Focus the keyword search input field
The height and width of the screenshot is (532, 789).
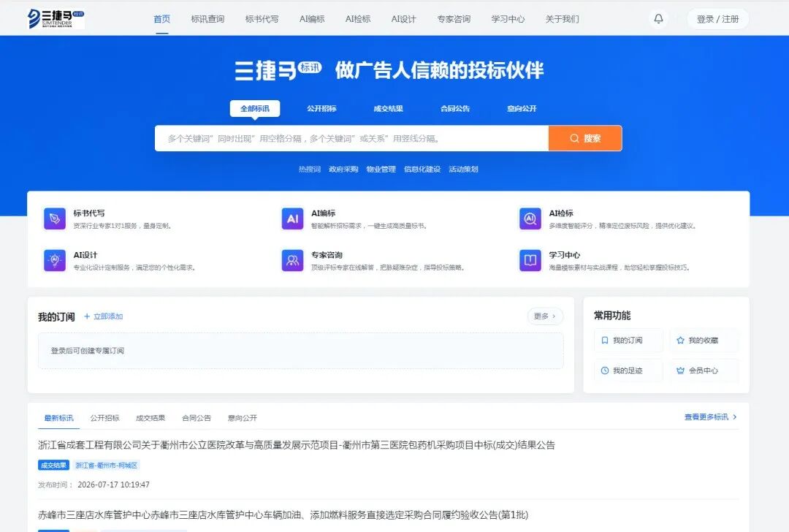pos(351,138)
